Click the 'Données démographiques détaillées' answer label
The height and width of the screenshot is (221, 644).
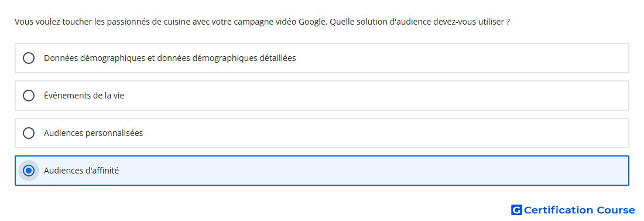[x=170, y=58]
